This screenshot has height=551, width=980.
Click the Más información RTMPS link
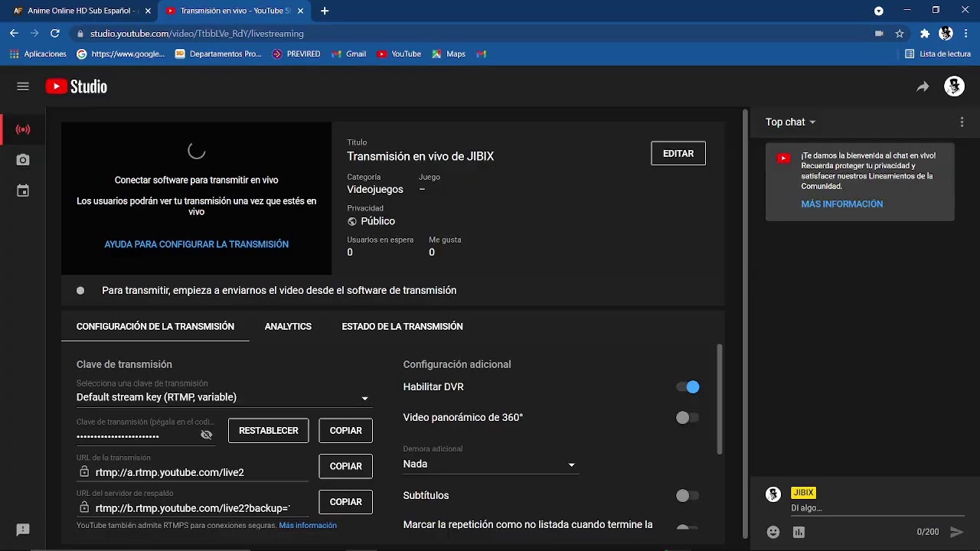pos(308,526)
